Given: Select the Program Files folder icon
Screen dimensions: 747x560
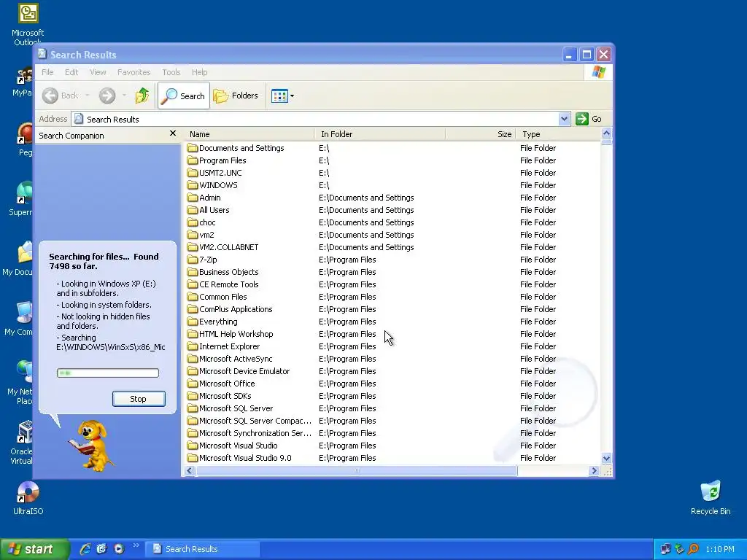Looking at the screenshot, I should pos(193,160).
